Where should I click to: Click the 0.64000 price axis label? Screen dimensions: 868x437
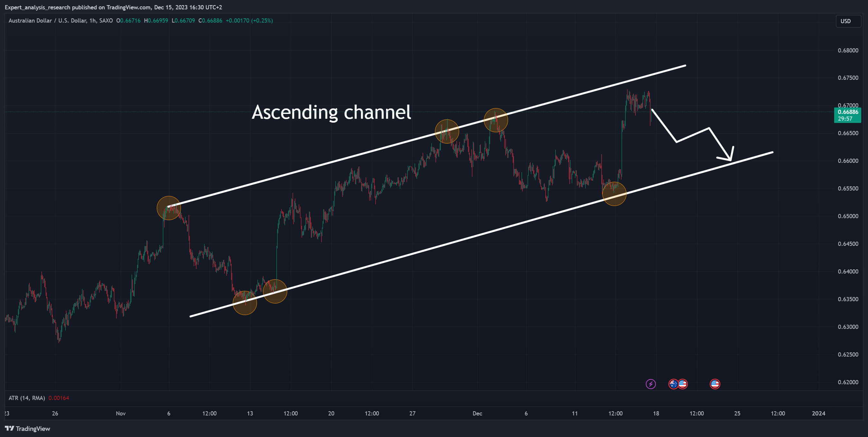click(848, 271)
